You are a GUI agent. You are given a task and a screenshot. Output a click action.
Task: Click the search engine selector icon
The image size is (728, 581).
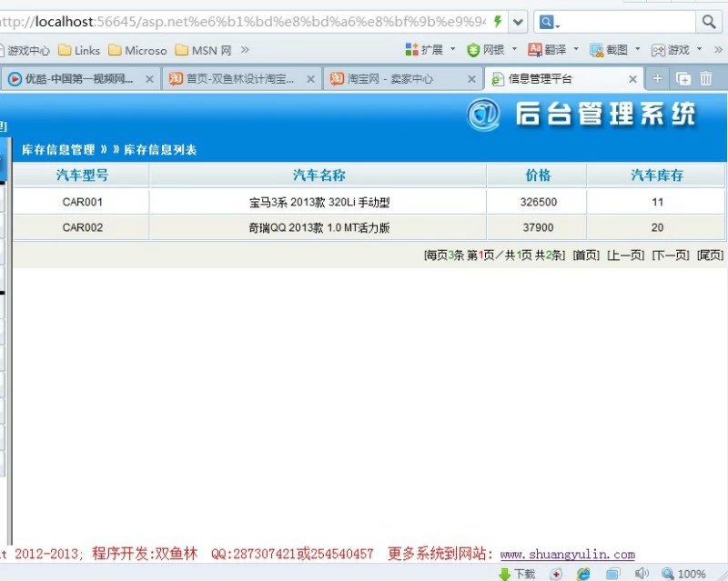547,22
